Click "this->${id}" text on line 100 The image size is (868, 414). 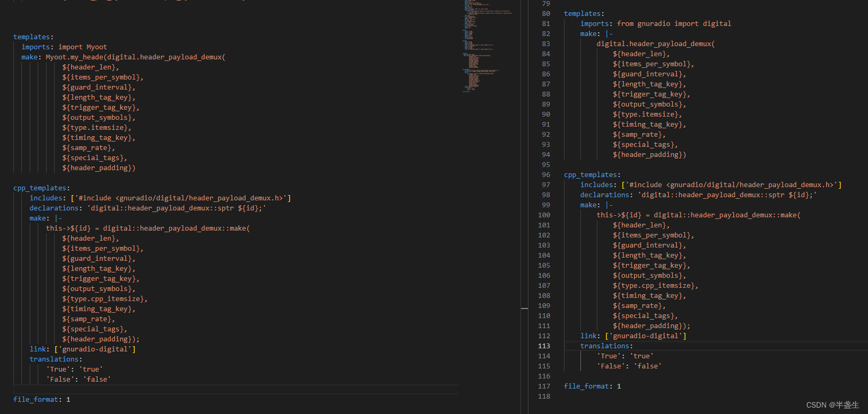[619, 215]
